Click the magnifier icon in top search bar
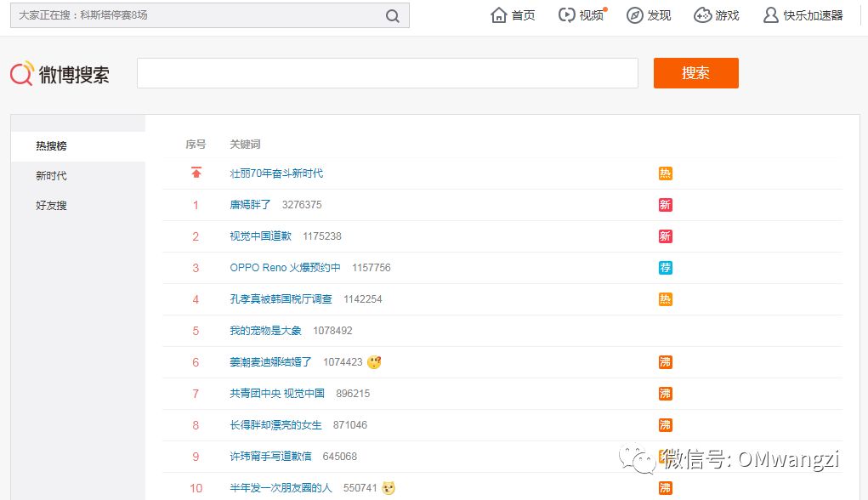Viewport: 868px width, 500px height. coord(393,15)
